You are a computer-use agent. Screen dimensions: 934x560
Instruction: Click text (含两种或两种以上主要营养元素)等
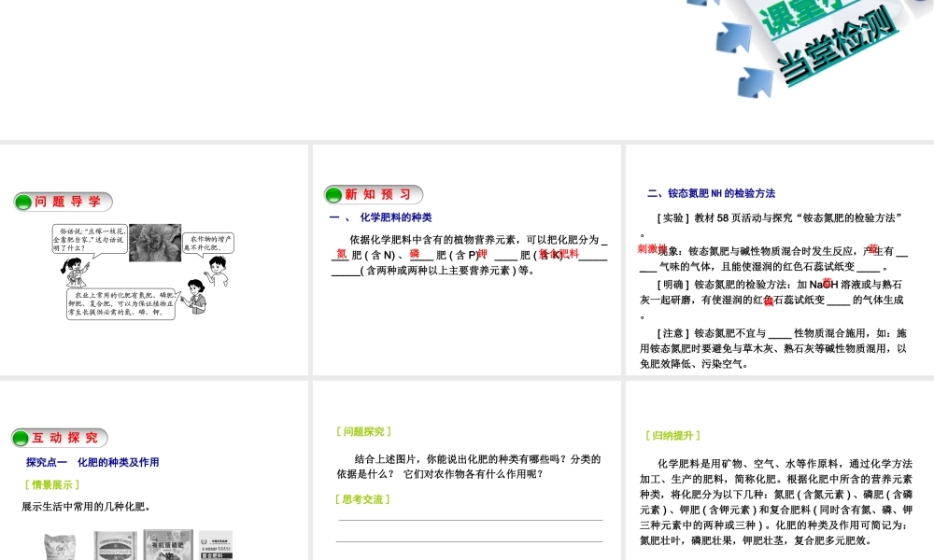(447, 271)
